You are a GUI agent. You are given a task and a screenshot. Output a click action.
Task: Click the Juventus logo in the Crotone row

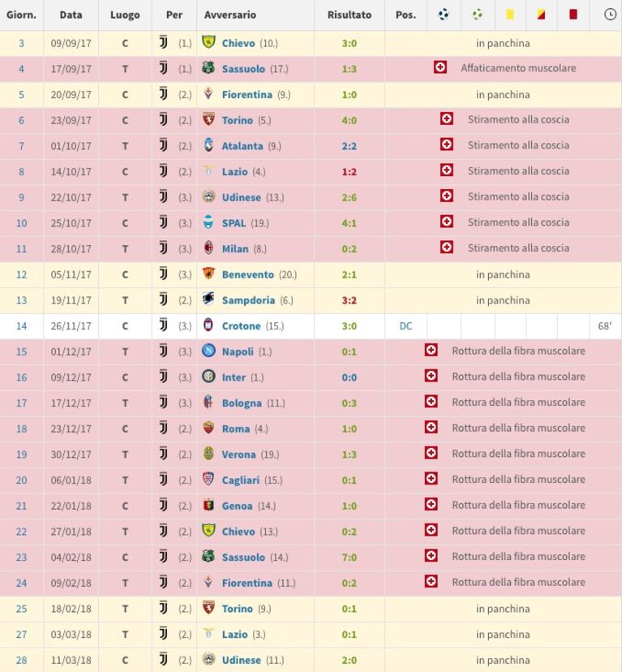(163, 325)
